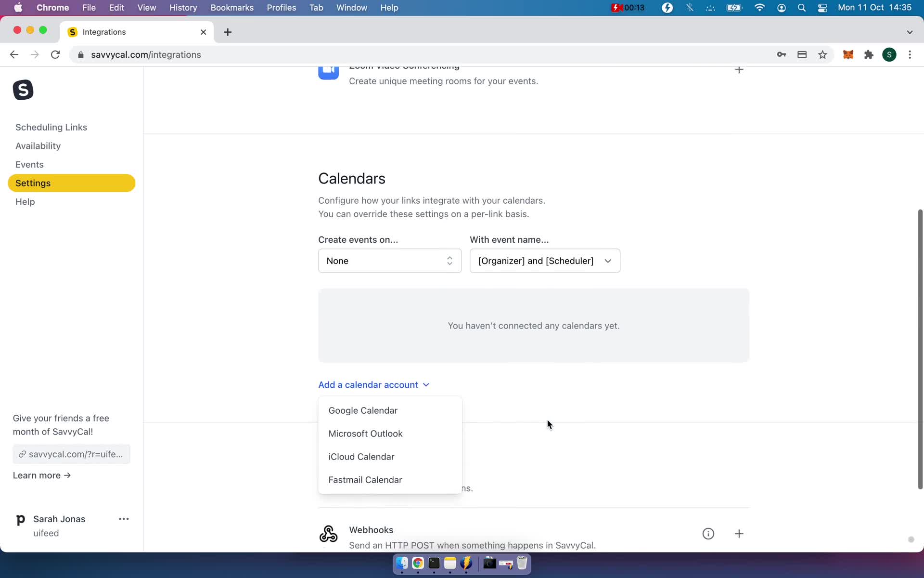
Task: Click the Webhooks add button icon
Action: click(739, 533)
